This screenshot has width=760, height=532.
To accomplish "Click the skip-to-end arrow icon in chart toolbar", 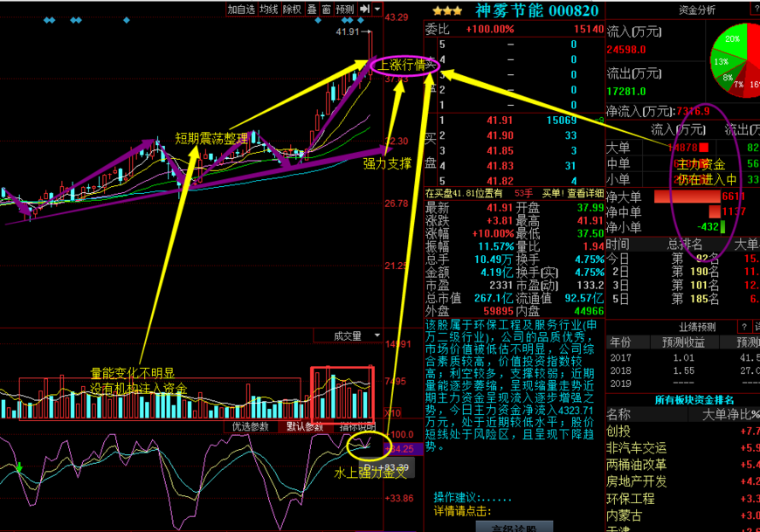I will (x=365, y=9).
